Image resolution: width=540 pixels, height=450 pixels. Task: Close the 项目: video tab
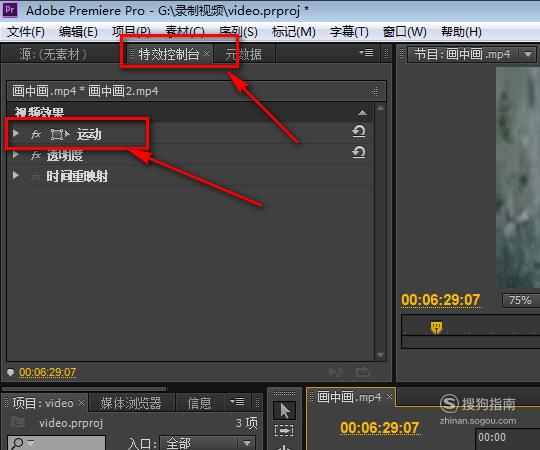[x=81, y=402]
